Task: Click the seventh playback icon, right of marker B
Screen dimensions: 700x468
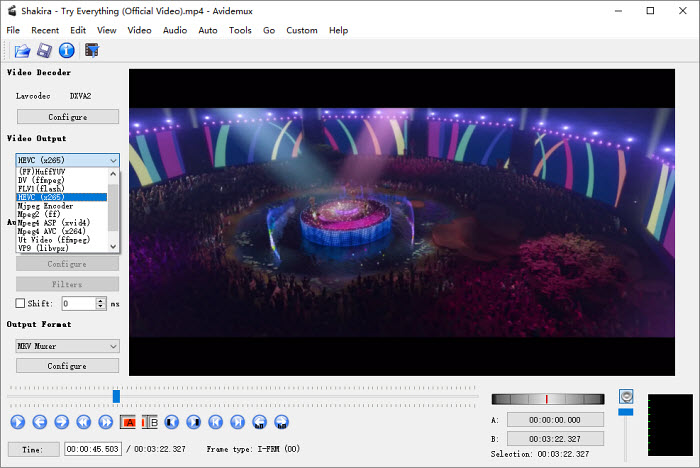Action: (x=171, y=422)
